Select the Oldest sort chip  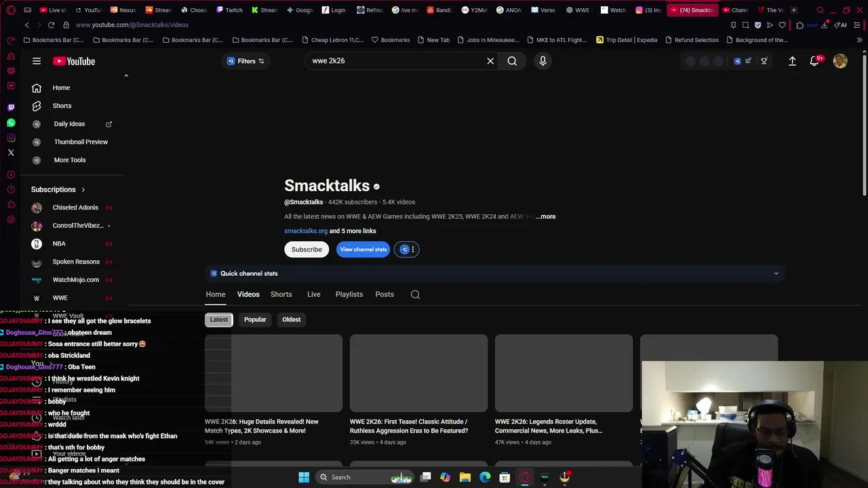click(292, 320)
